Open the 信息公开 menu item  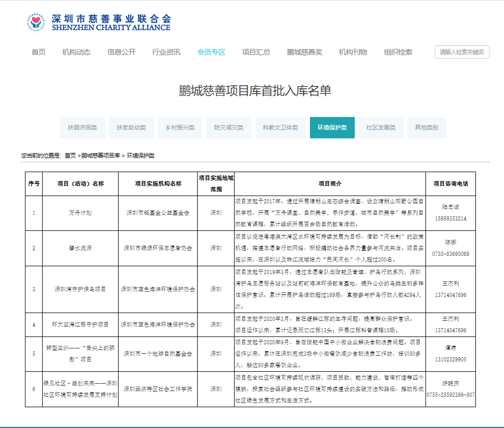[x=121, y=52]
